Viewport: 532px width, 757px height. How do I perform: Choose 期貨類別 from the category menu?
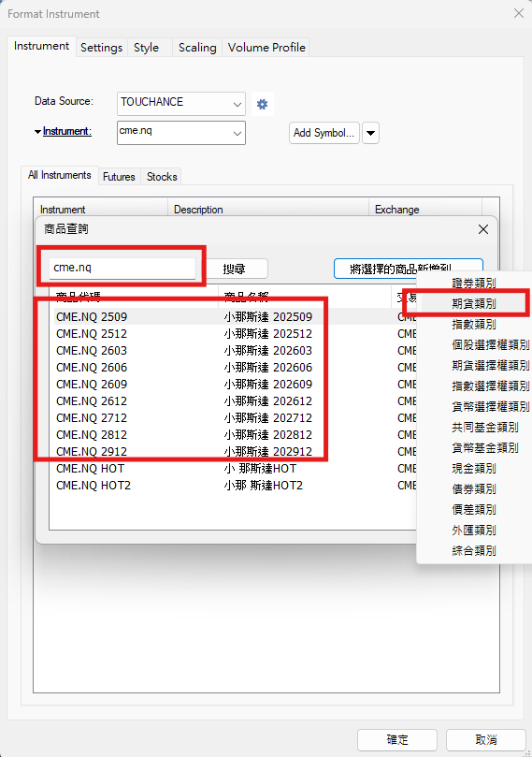coord(474,304)
